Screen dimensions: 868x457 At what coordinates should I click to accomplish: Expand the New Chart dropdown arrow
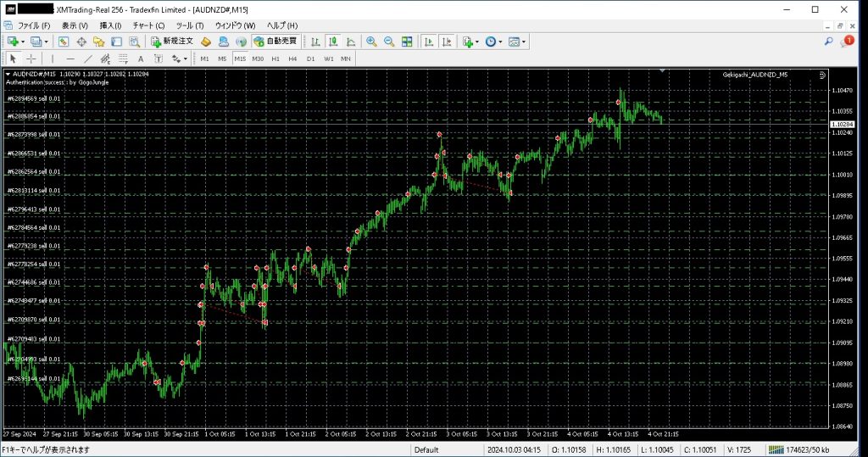[x=23, y=41]
